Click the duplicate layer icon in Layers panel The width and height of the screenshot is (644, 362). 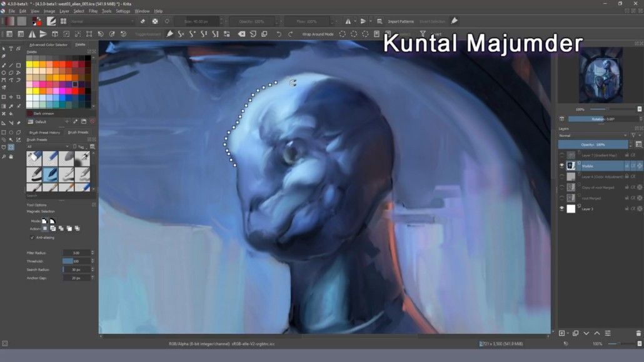point(575,333)
